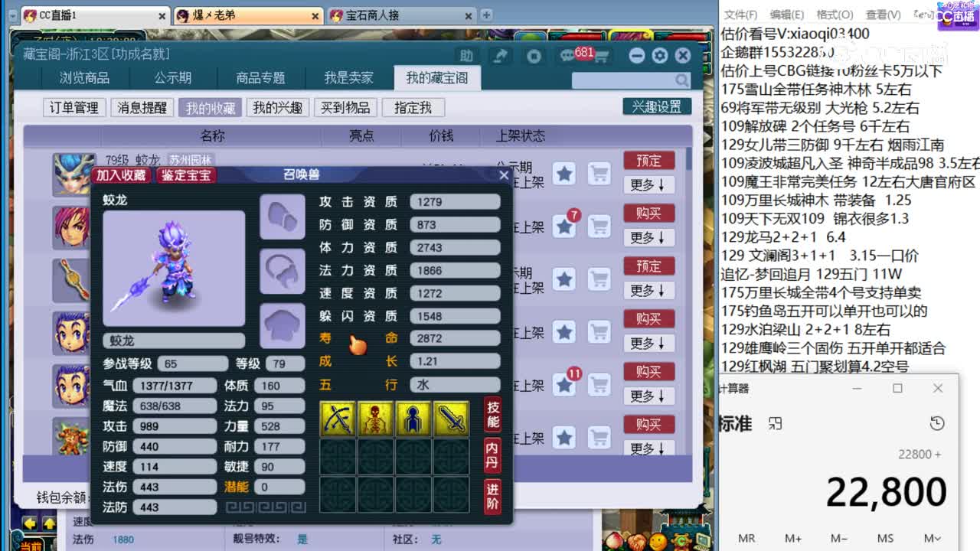Select the skeleton skill icon
The image size is (980, 551).
tap(377, 419)
